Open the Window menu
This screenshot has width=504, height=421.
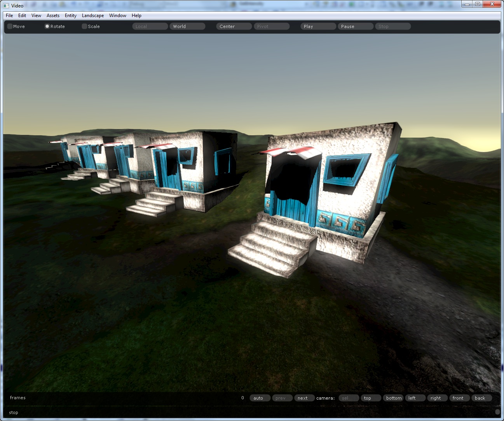pyautogui.click(x=118, y=16)
